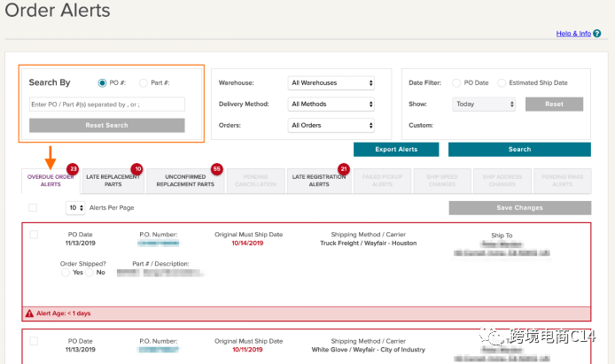Click the Alert Age warning triangle icon

(30, 314)
